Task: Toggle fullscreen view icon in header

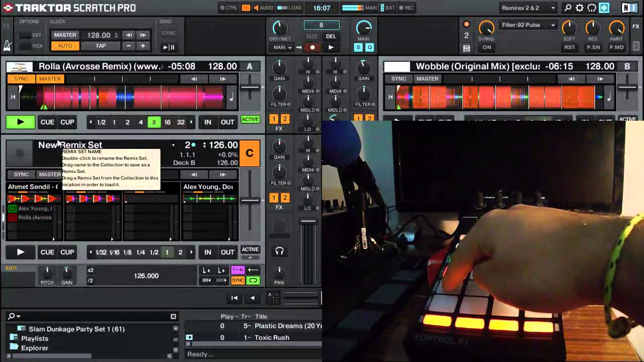Action: (x=604, y=8)
